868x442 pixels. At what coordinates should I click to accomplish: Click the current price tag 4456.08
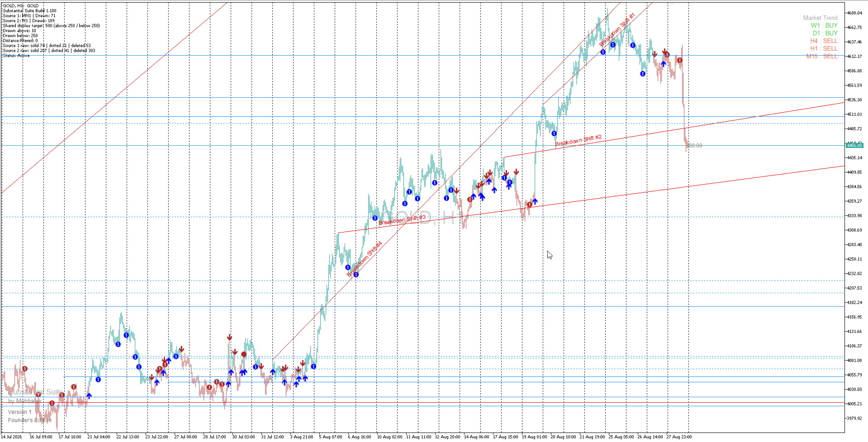(x=854, y=145)
